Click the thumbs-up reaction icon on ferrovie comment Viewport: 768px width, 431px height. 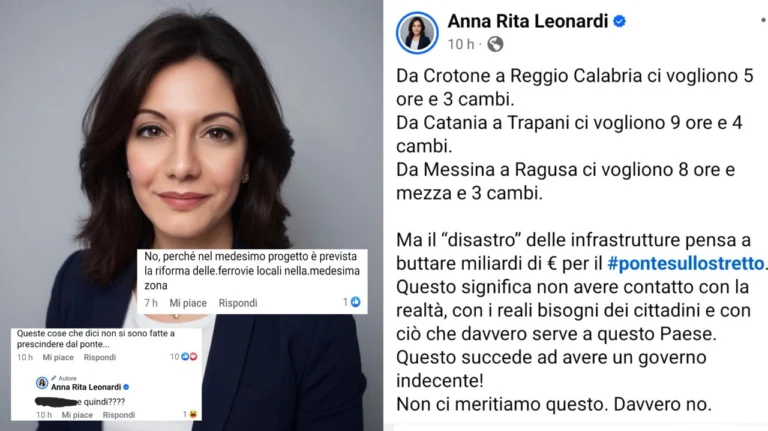356,302
